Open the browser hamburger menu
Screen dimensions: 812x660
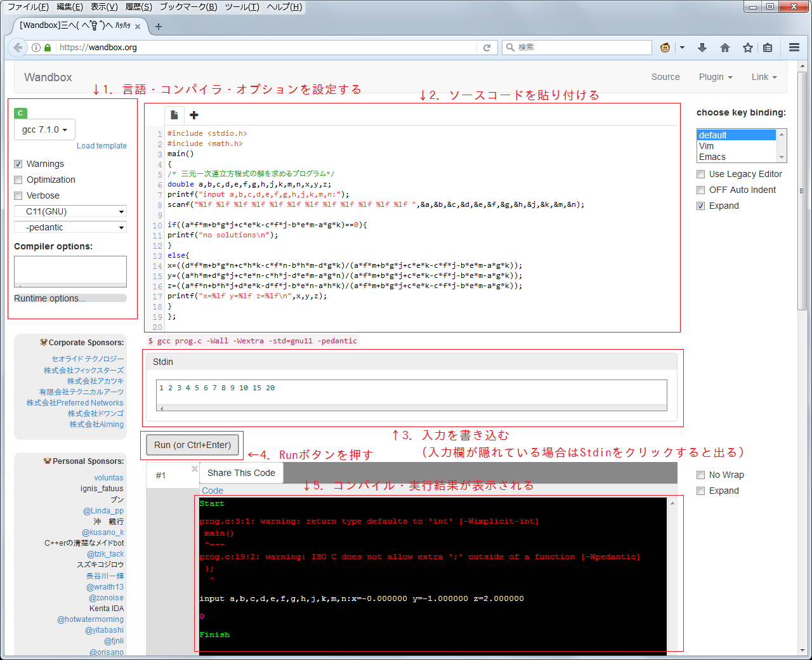(794, 48)
